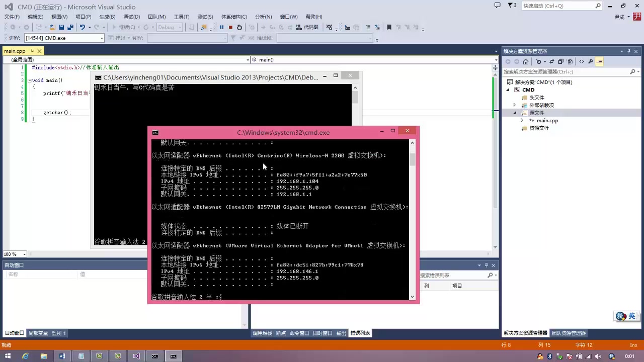
Task: Pause debugging with Break All icon
Action: 221,27
